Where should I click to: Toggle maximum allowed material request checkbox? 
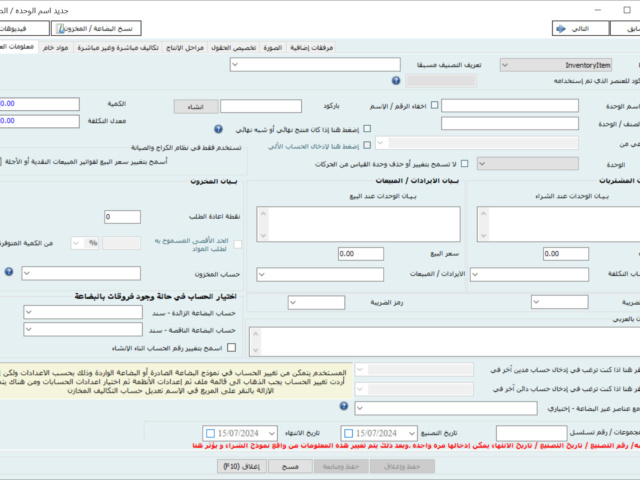pyautogui.click(x=238, y=244)
